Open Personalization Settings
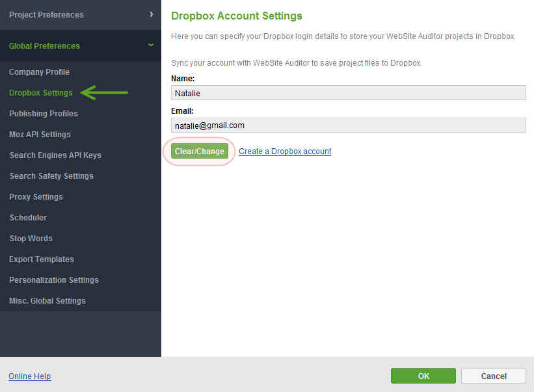534x392 pixels. 54,280
